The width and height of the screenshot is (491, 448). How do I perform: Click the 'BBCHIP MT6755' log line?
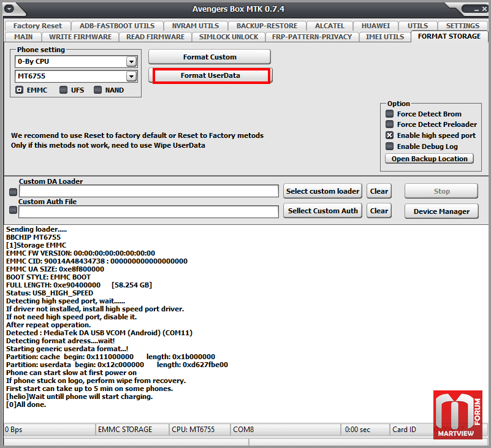click(33, 237)
